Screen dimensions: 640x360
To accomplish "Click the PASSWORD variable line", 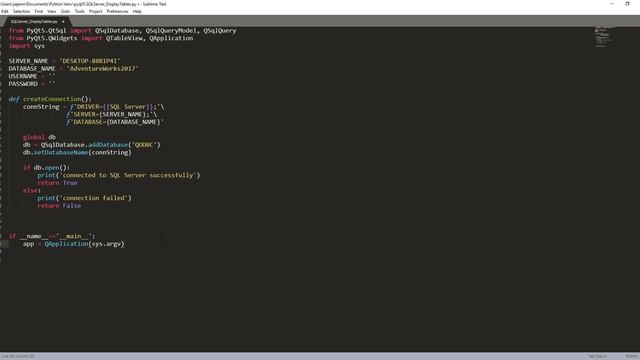I will pos(32,84).
